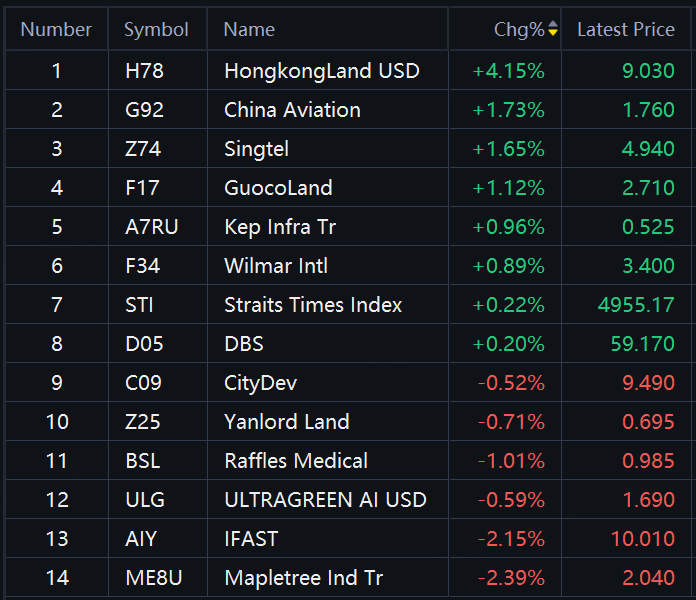Open the Singtel stock entry
Image resolution: width=696 pixels, height=600 pixels.
pos(256,149)
